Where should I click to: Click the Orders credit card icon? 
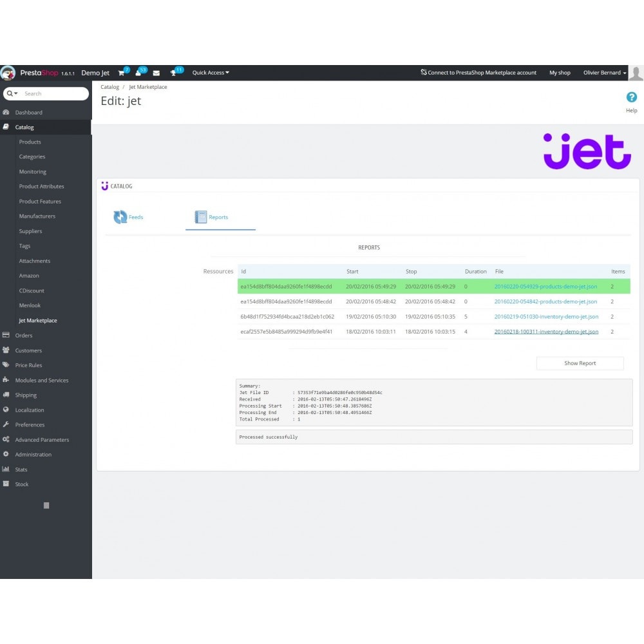[x=6, y=335]
